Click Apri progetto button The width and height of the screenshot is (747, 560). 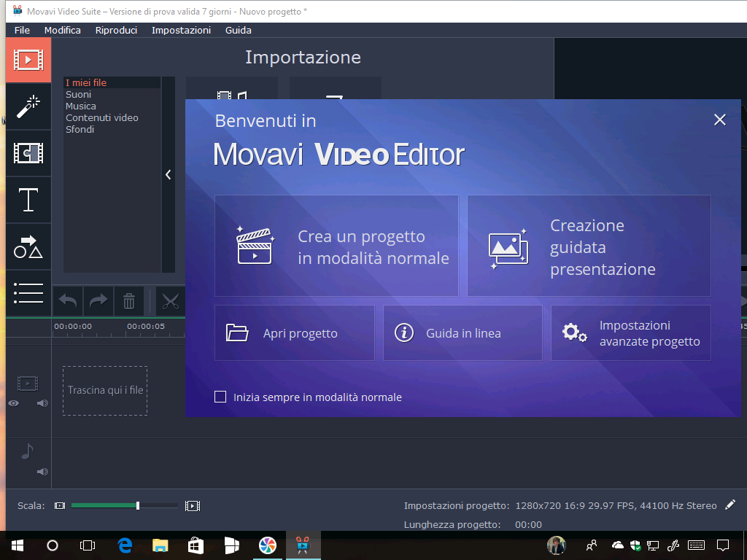coord(295,332)
